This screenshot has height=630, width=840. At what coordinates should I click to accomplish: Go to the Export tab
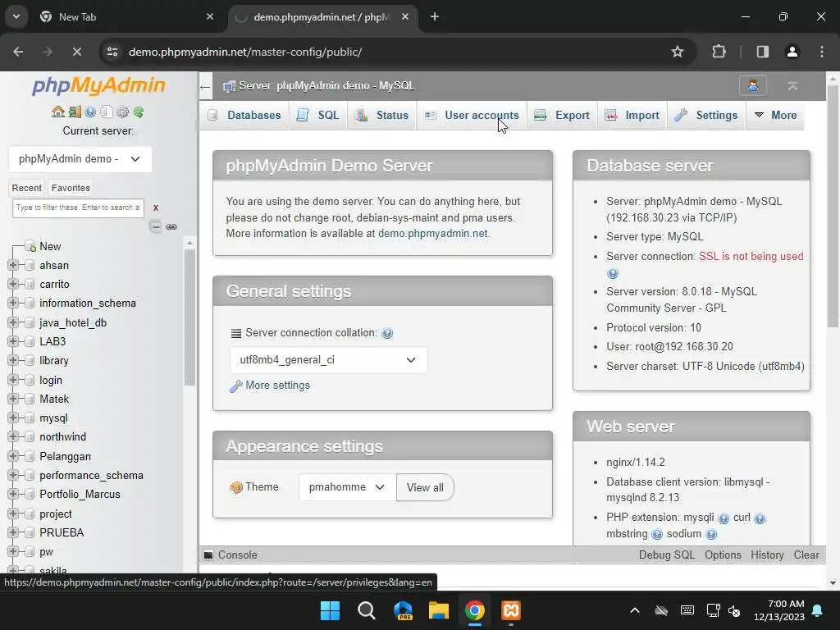563,115
